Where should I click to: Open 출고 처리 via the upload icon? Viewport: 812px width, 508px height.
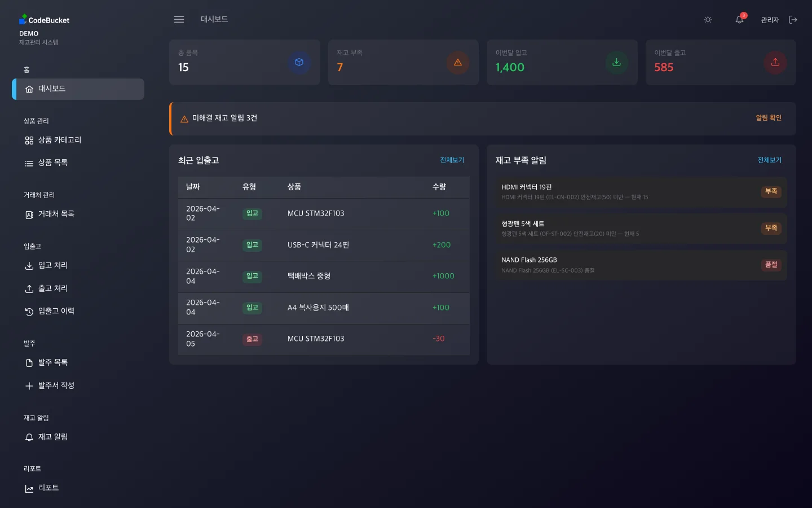(x=29, y=288)
